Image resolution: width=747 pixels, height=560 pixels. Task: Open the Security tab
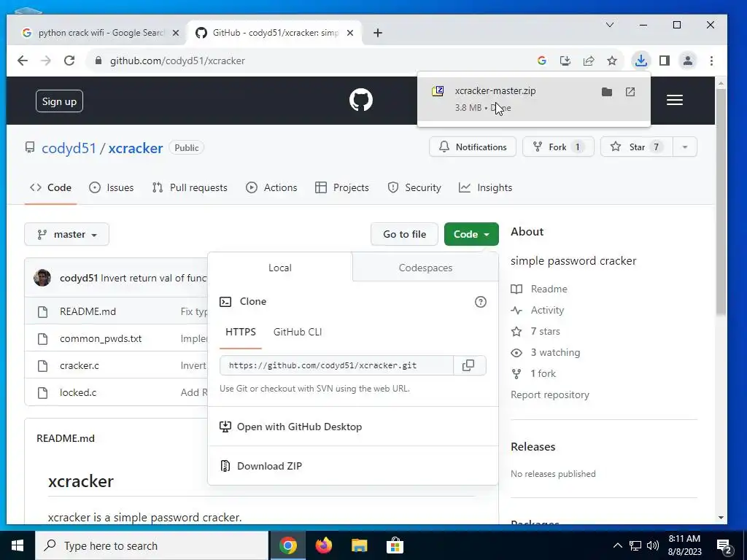tap(414, 187)
